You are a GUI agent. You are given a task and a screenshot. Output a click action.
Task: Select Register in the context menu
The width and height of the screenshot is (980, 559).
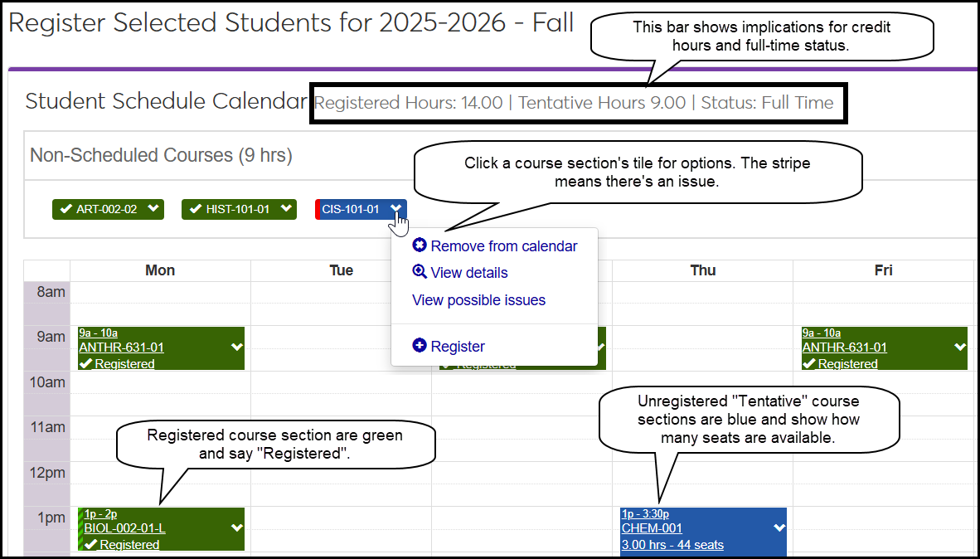458,347
